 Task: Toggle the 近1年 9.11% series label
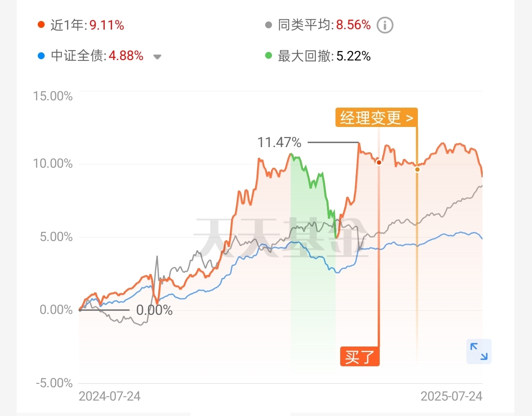coord(87,25)
